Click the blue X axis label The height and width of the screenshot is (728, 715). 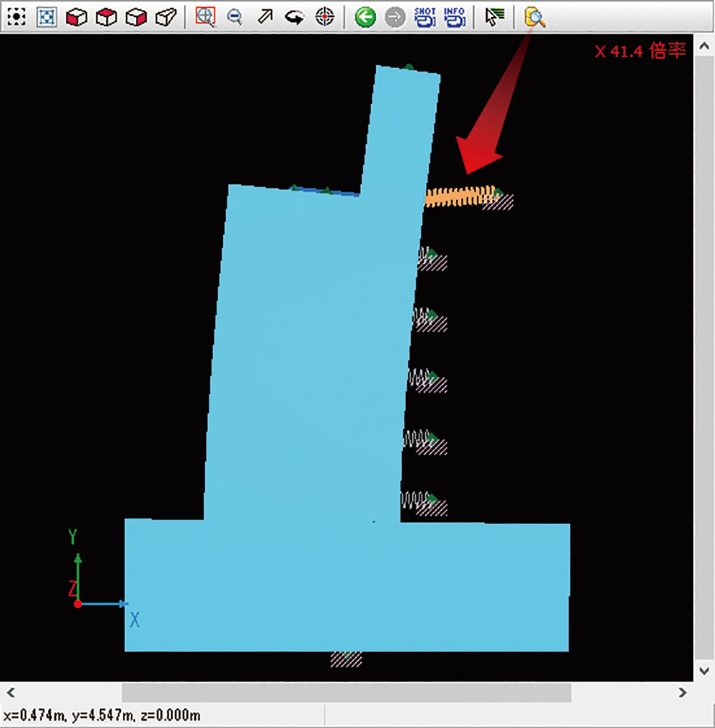(134, 619)
